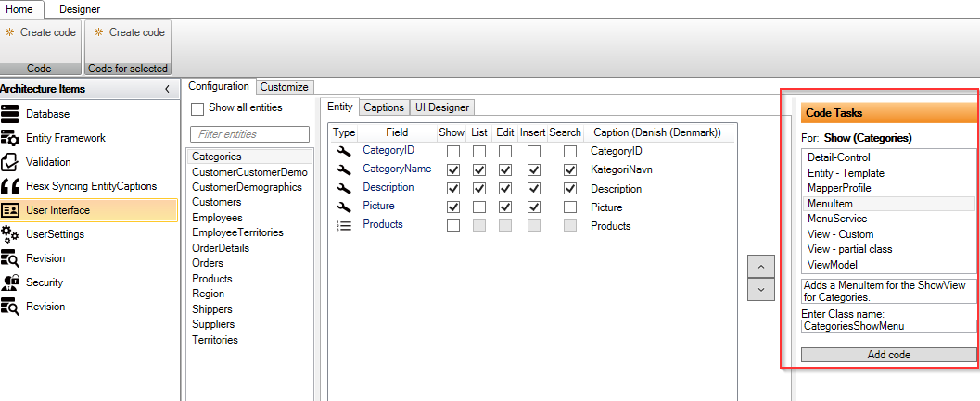
Task: Uncheck Search for Description
Action: tap(569, 189)
